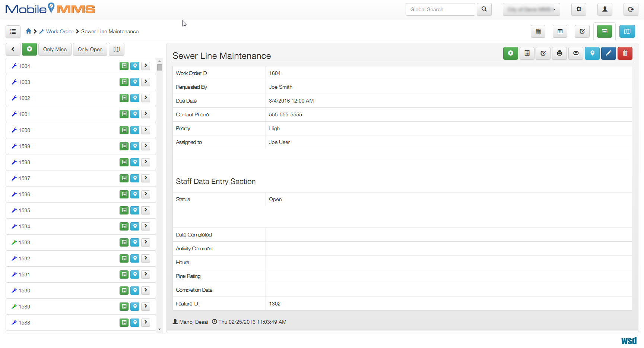Image resolution: width=644 pixels, height=348 pixels.
Task: Switch to the blue map view tab
Action: pos(627,31)
